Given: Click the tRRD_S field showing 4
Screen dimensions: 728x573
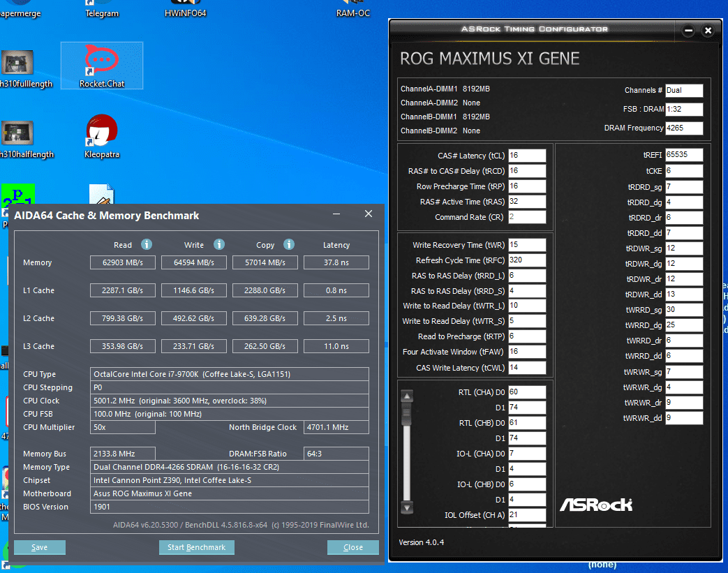Looking at the screenshot, I should click(527, 290).
